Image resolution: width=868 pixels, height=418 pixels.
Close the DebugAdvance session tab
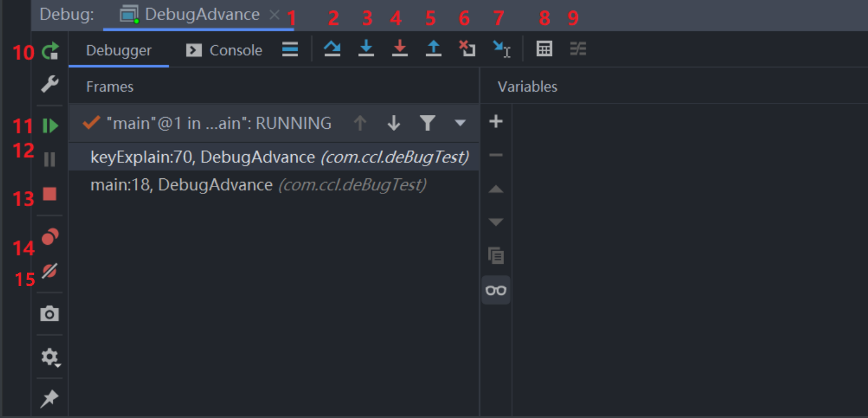pos(275,15)
